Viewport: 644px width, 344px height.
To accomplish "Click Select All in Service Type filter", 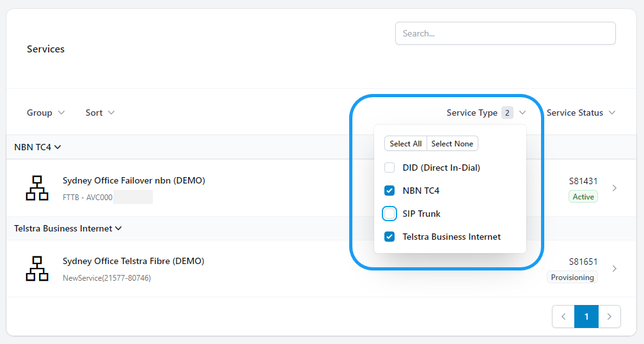I will (405, 144).
